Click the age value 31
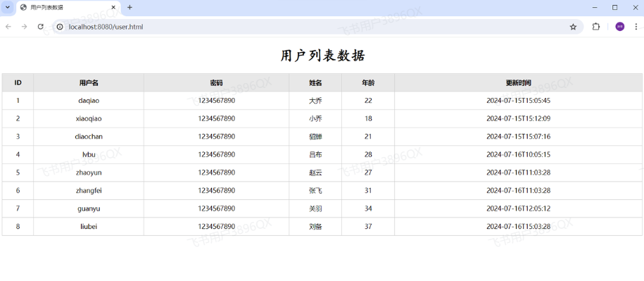 [368, 191]
